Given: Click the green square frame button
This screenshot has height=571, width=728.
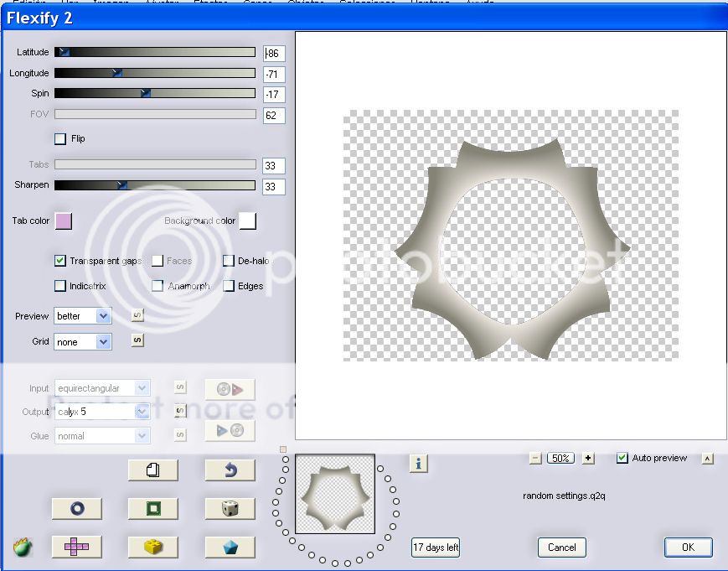Looking at the screenshot, I should coord(152,508).
